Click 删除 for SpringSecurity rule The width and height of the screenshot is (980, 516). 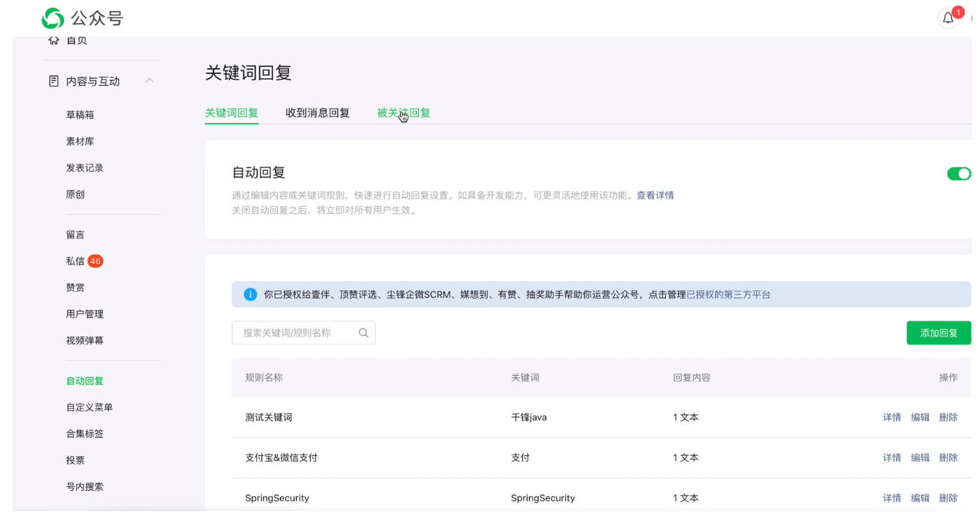click(948, 498)
